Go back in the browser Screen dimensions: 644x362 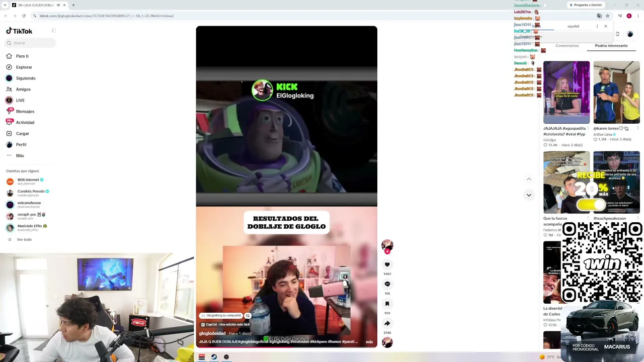click(6, 16)
